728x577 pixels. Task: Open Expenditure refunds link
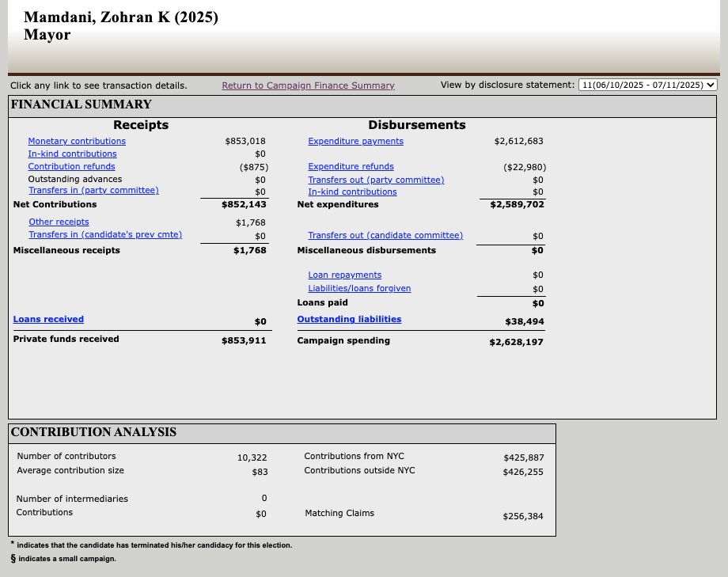(351, 166)
